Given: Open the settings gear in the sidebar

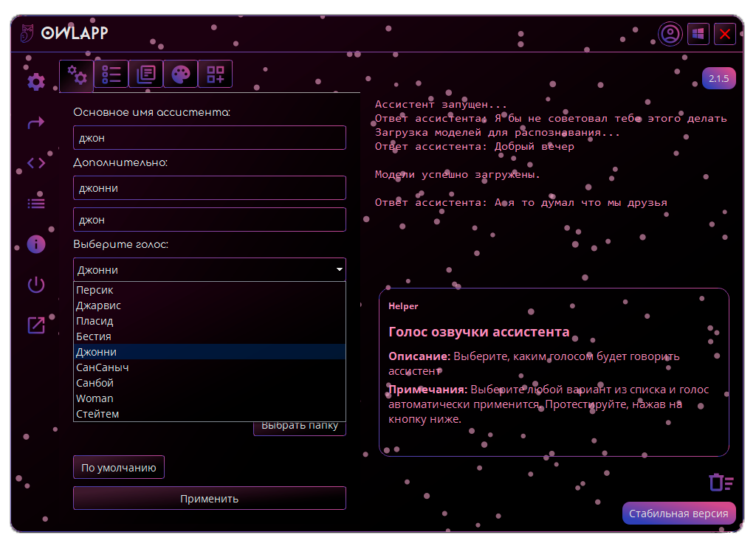Looking at the screenshot, I should click(x=35, y=83).
